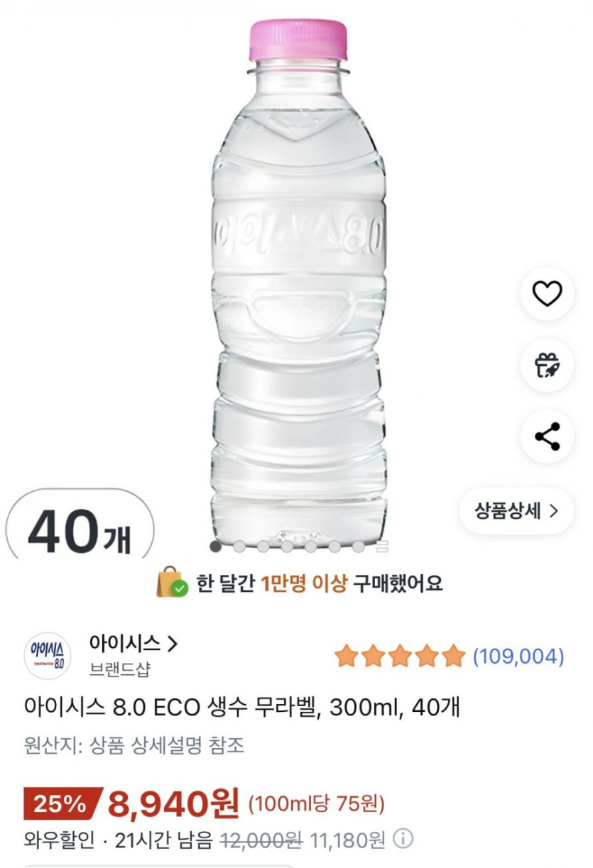This screenshot has height=868, width=593.
Task: Click the 아이시스 8.0 brand logo
Action: click(48, 656)
